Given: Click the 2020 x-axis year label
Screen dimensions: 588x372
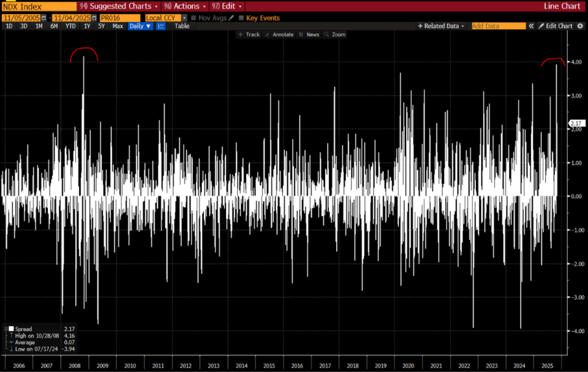Looking at the screenshot, I should (x=408, y=366).
